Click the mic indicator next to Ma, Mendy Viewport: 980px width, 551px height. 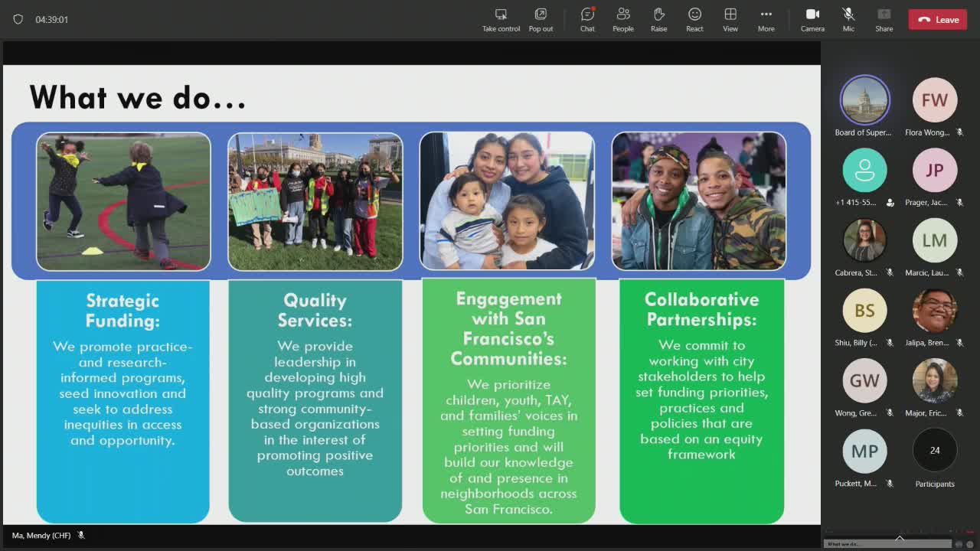coord(83,536)
